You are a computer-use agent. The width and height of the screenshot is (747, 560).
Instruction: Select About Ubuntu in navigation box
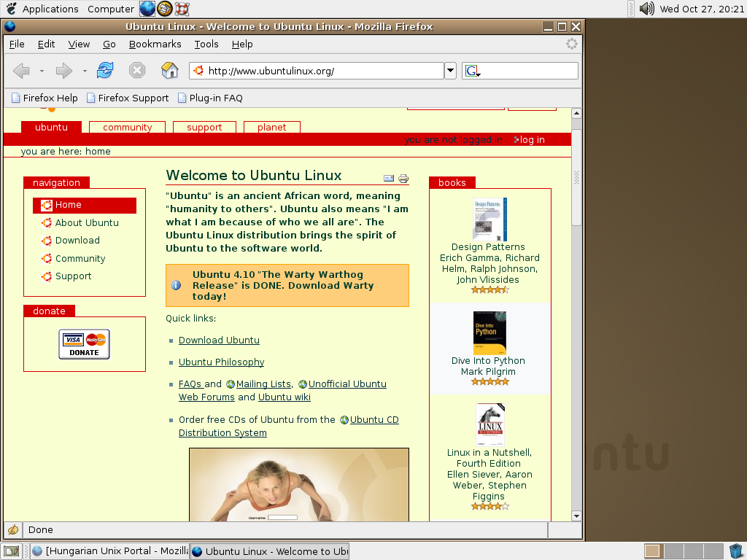(x=87, y=223)
